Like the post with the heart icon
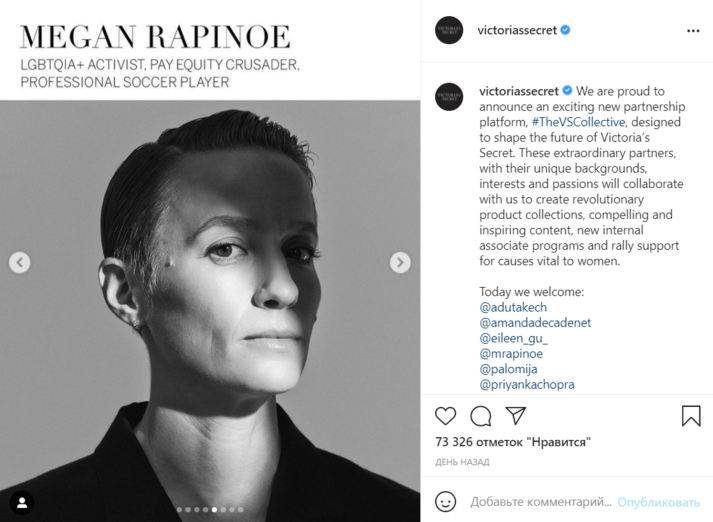713x522 pixels. click(x=445, y=416)
